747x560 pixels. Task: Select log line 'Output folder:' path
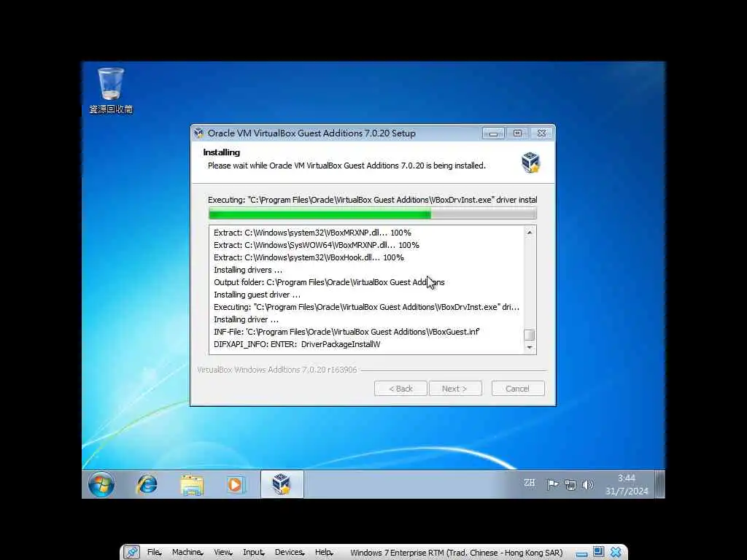329,282
